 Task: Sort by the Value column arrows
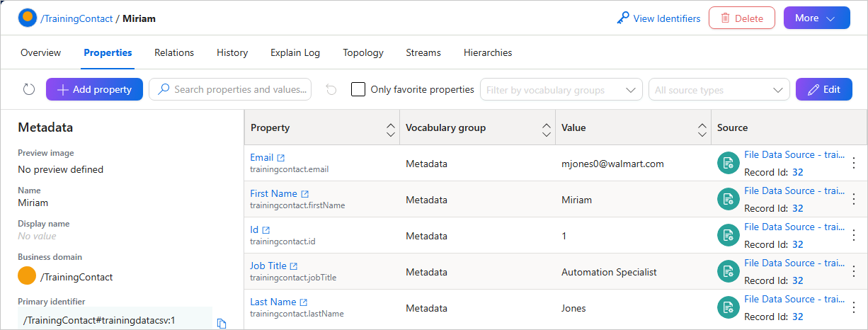[702, 127]
